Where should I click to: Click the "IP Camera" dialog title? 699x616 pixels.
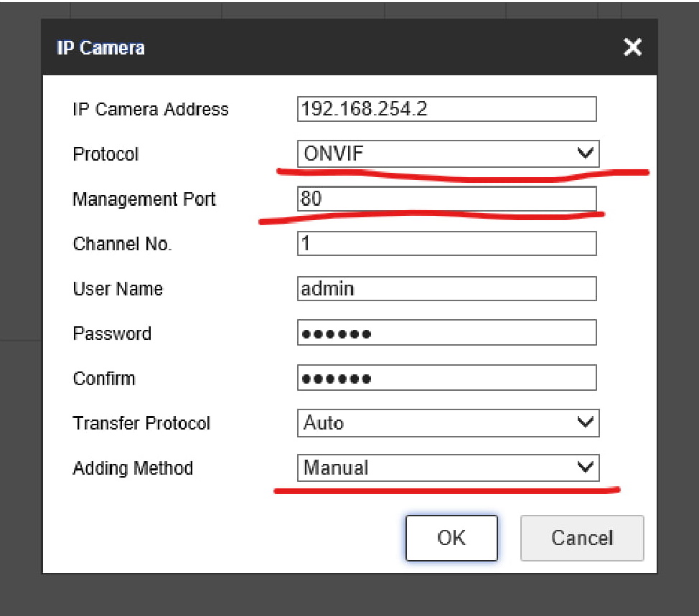[x=100, y=48]
